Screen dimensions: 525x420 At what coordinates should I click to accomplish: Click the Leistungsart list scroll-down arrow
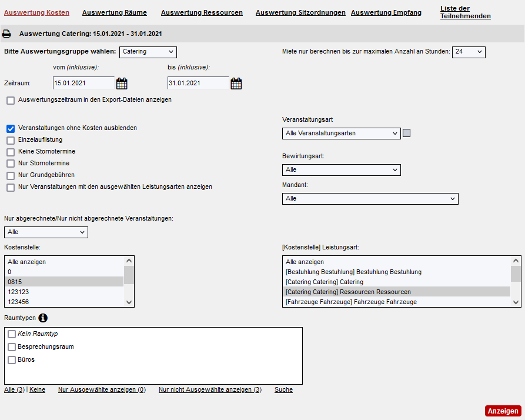[x=516, y=302]
